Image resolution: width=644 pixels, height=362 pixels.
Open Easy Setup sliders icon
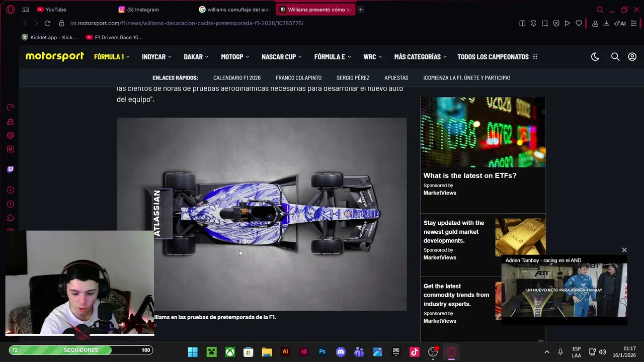pos(633,23)
